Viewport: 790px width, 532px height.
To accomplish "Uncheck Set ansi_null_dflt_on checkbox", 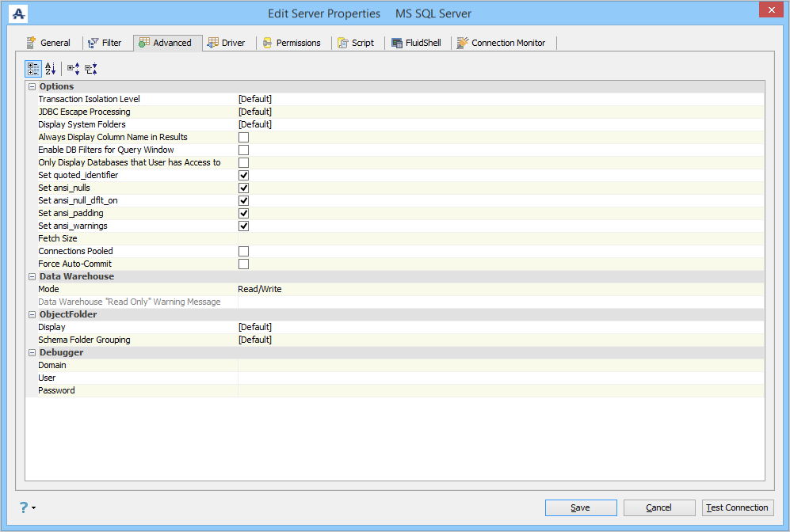I will [x=243, y=200].
